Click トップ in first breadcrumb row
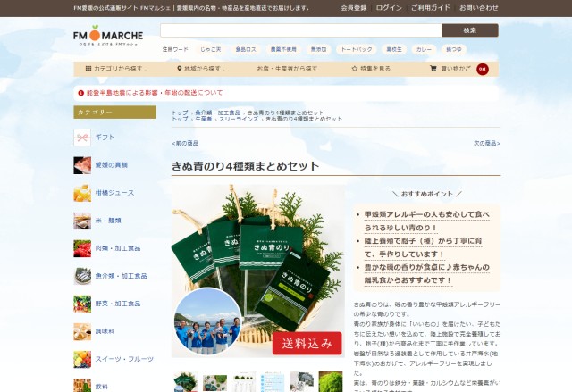 [180, 113]
